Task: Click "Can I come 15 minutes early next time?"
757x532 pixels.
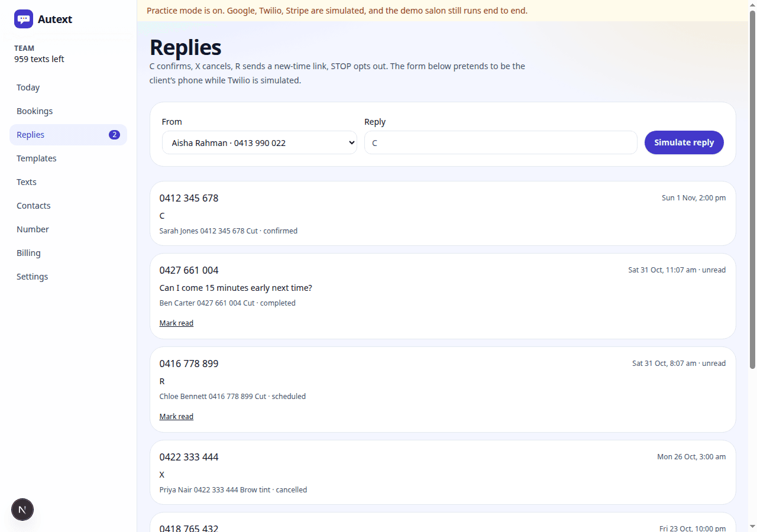Action: pyautogui.click(x=235, y=288)
